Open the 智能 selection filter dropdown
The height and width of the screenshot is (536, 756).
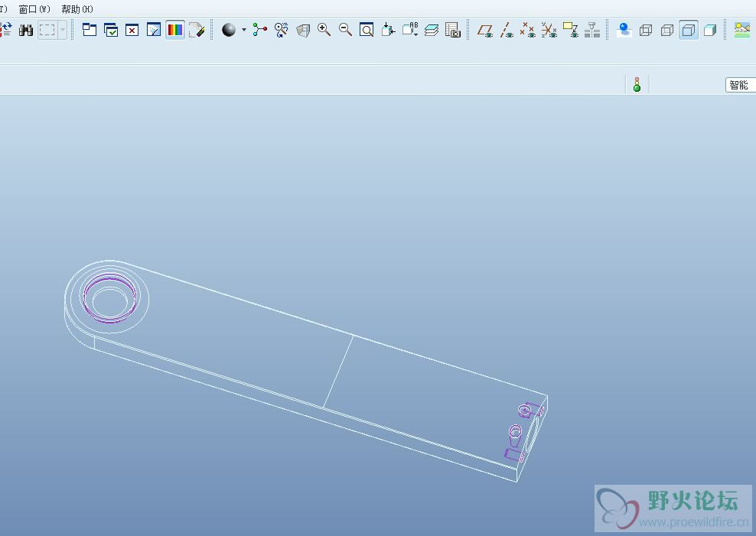pyautogui.click(x=740, y=85)
